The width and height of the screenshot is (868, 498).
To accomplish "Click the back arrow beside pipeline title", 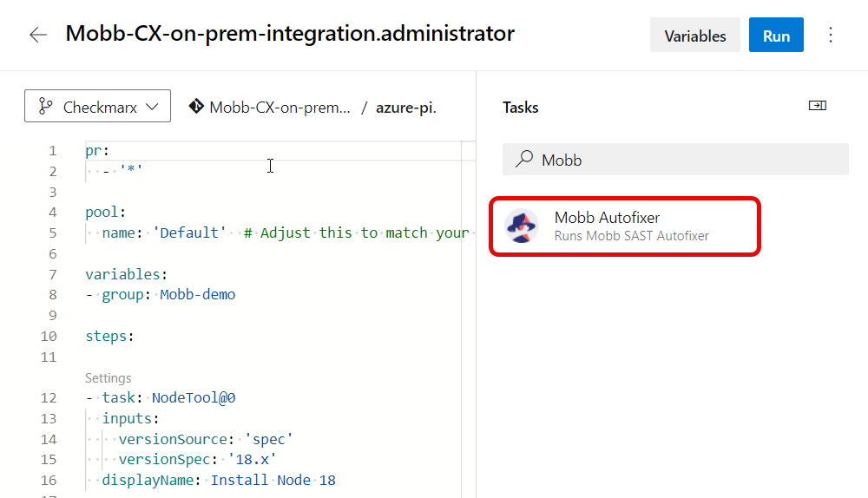I will coord(38,35).
